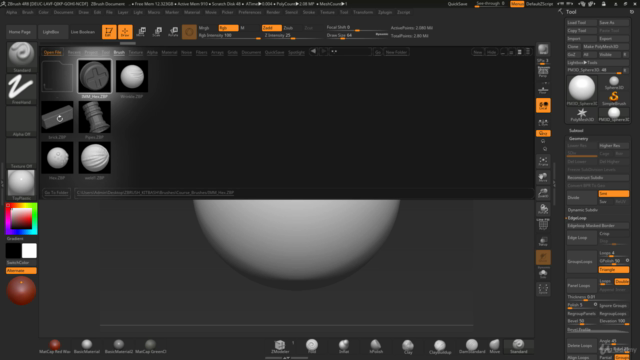The width and height of the screenshot is (640, 360).
Task: Toggle the Qxyz rotation button
Action: point(543,133)
